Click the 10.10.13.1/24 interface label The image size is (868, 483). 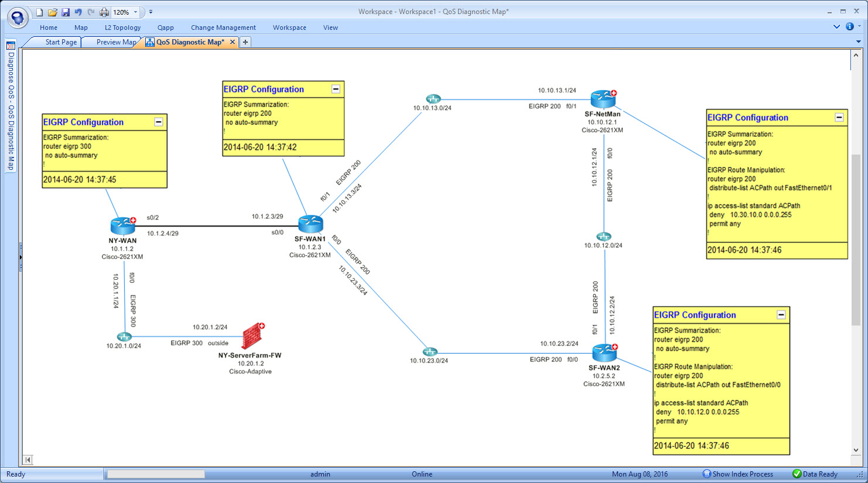[x=557, y=90]
